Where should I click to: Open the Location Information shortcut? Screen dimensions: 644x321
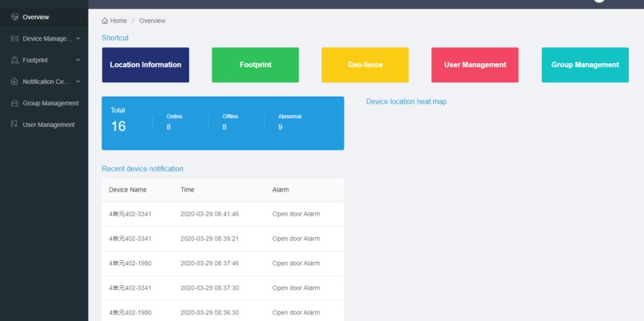(145, 65)
